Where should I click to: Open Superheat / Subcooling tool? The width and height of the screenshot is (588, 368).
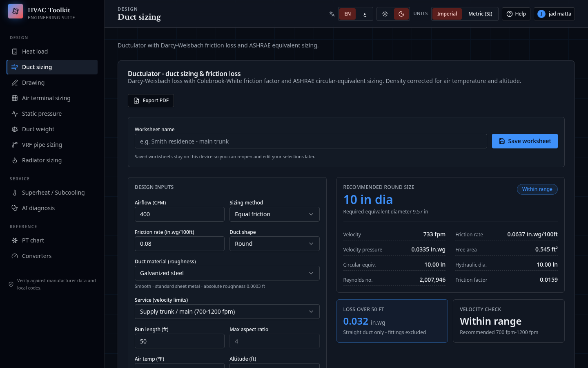click(x=52, y=193)
